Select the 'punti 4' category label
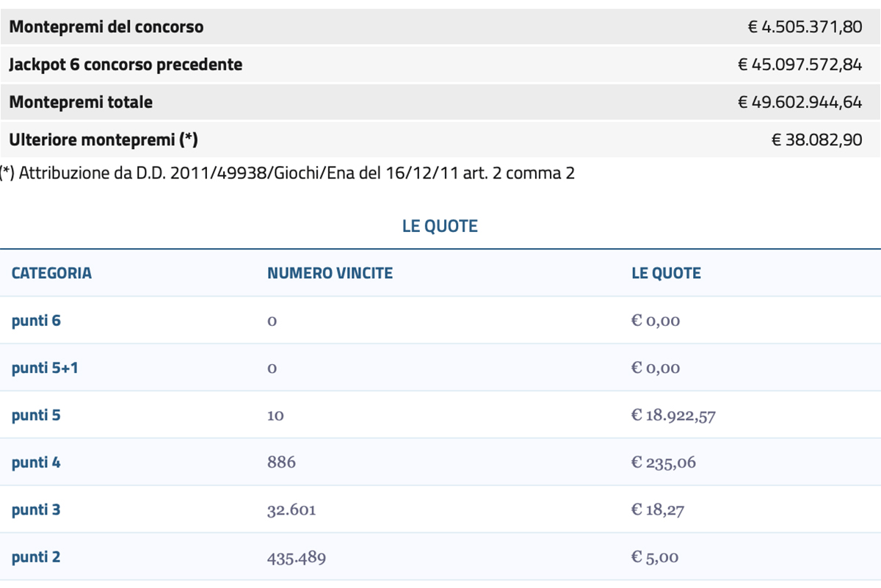This screenshot has width=881, height=588. (x=36, y=462)
